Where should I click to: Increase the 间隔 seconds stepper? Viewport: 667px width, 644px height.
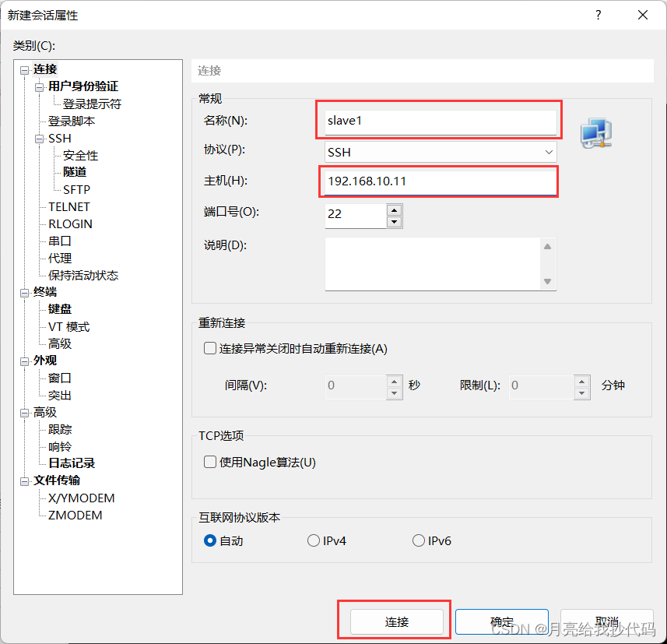click(x=395, y=381)
